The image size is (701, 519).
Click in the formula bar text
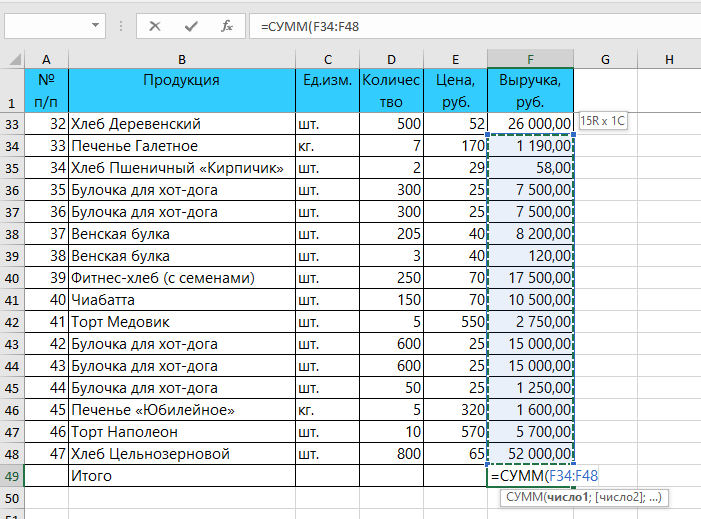click(310, 26)
